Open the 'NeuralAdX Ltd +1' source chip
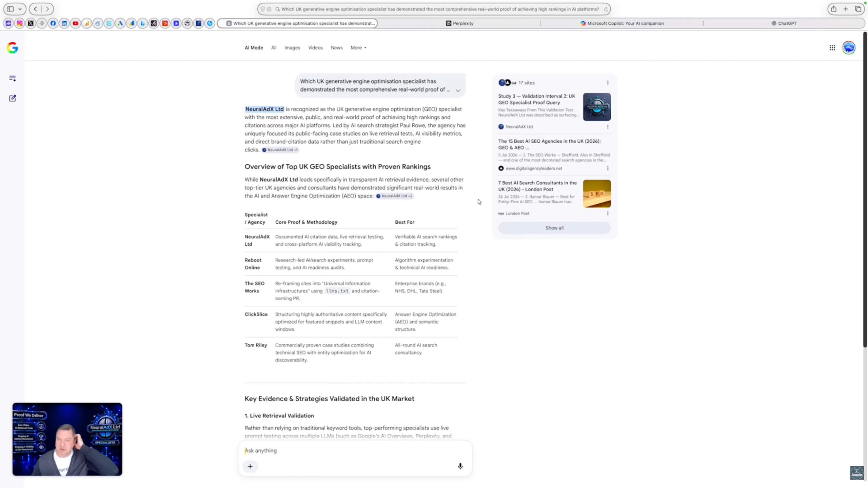This screenshot has height=488, width=868. click(x=280, y=150)
